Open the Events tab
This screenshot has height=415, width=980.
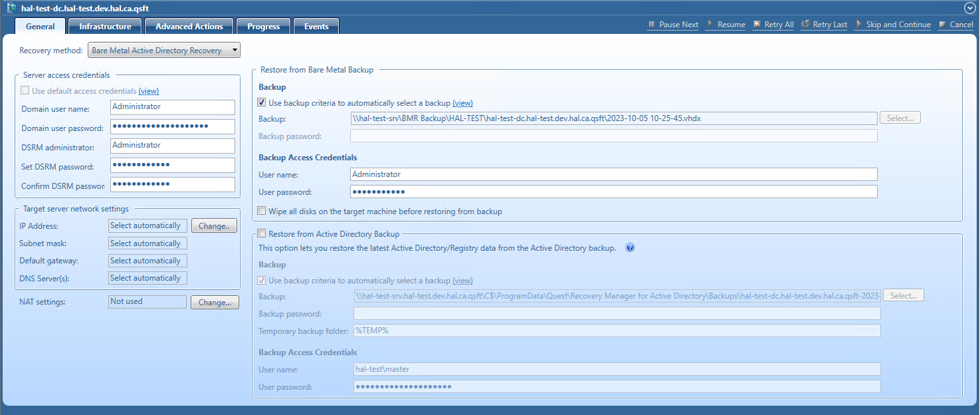(x=316, y=26)
